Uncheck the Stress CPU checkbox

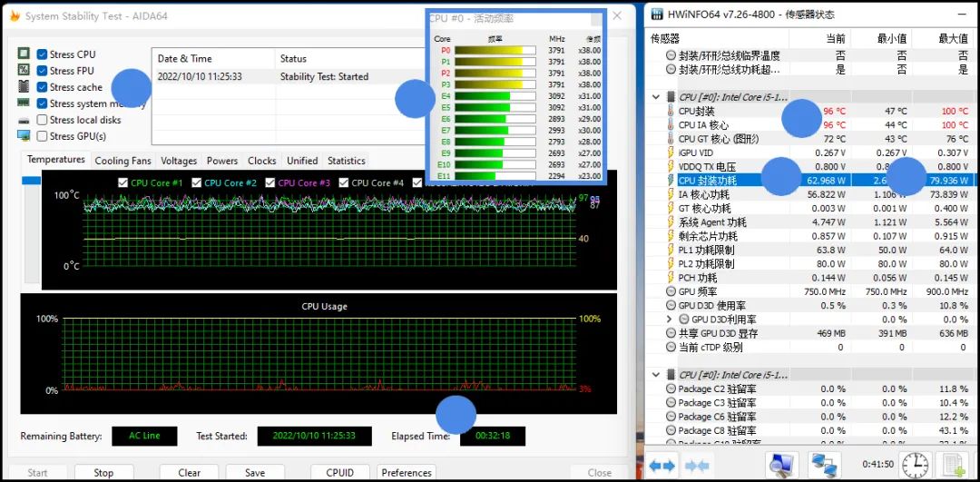[x=42, y=54]
